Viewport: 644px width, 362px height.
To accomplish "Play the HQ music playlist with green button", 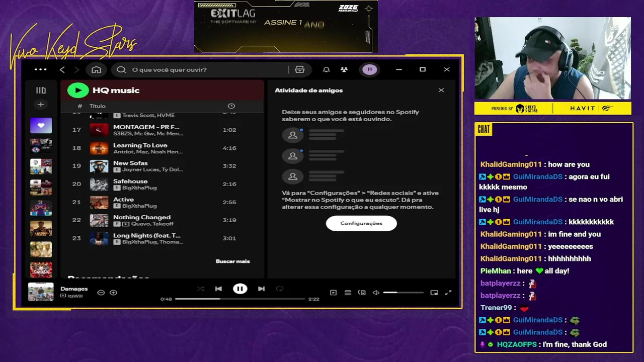I will point(78,90).
